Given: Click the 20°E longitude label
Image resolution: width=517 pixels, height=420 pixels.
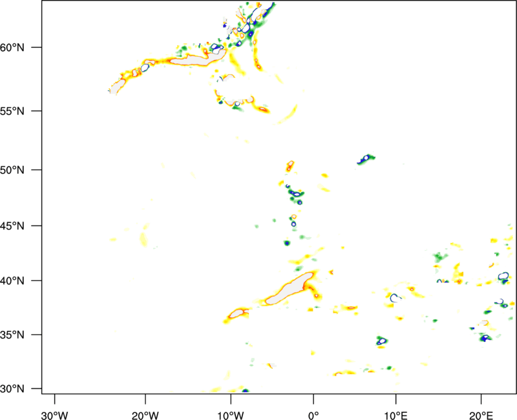Looking at the screenshot, I should coord(481,415).
